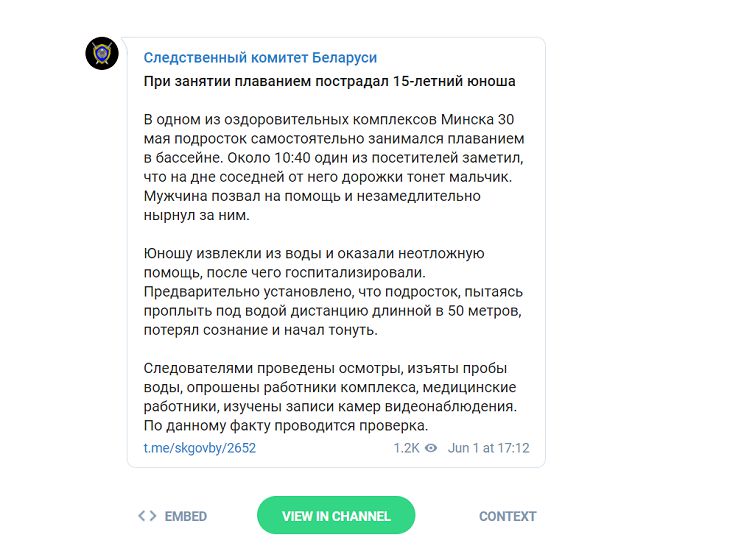Image resolution: width=730 pixels, height=557 pixels.
Task: Click the paragraph starting with Юношу извлекли
Action: 333,292
